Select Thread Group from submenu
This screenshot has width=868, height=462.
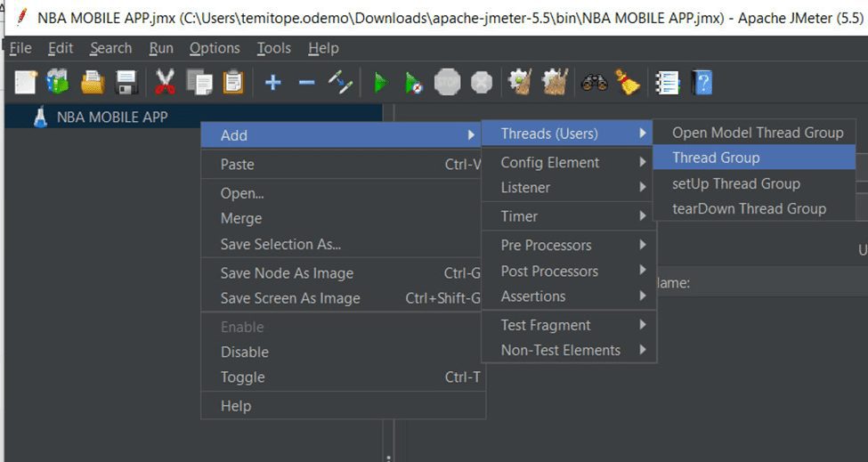(x=755, y=158)
